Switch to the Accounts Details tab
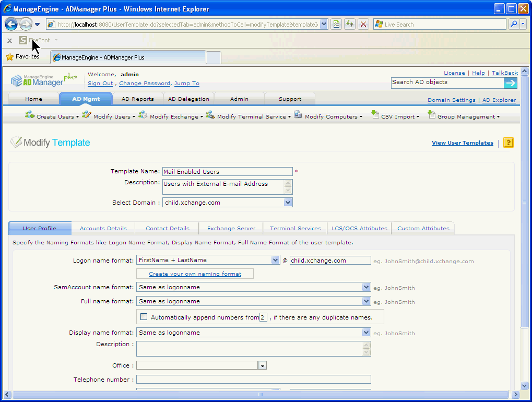532x402 pixels. 103,228
